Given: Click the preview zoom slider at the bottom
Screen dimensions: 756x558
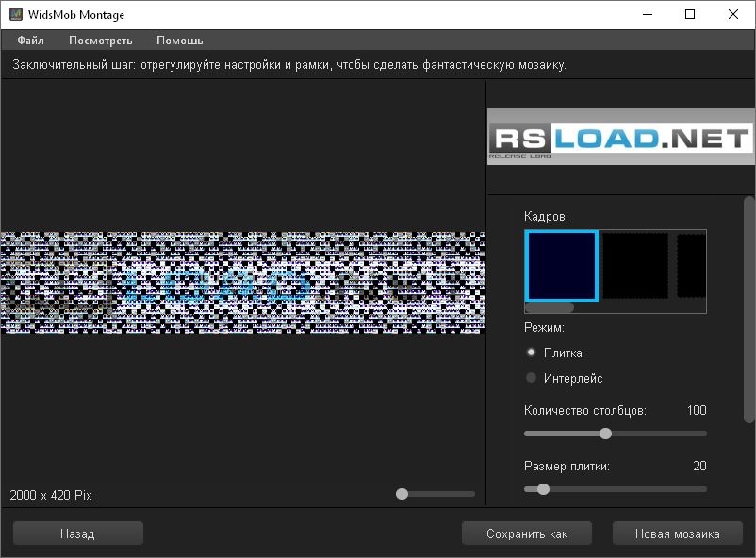Looking at the screenshot, I should point(403,493).
